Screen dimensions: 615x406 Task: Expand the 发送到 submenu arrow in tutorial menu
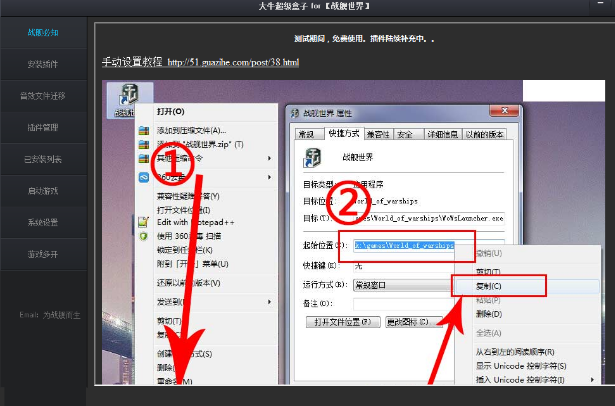pyautogui.click(x=269, y=302)
